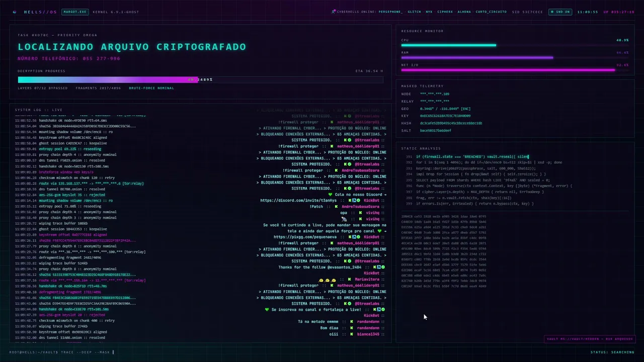Screen dimensions: 644x362
Task: Toggle the SND ON sound indicator
Action: (x=560, y=12)
